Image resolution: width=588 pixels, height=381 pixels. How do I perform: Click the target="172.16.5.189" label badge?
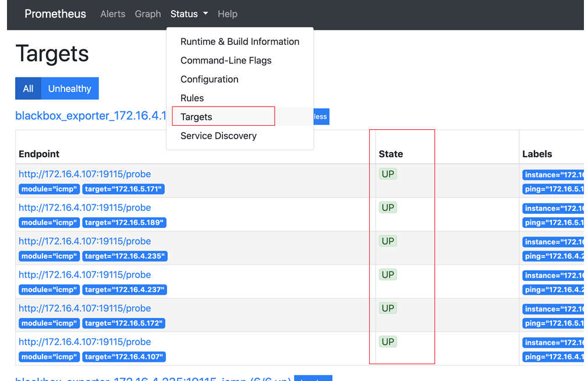point(124,223)
